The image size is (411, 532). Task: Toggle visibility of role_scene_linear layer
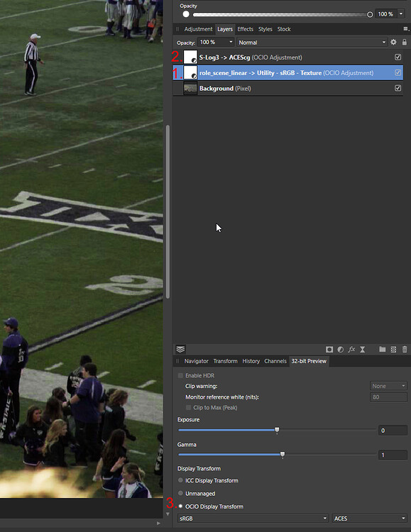398,72
